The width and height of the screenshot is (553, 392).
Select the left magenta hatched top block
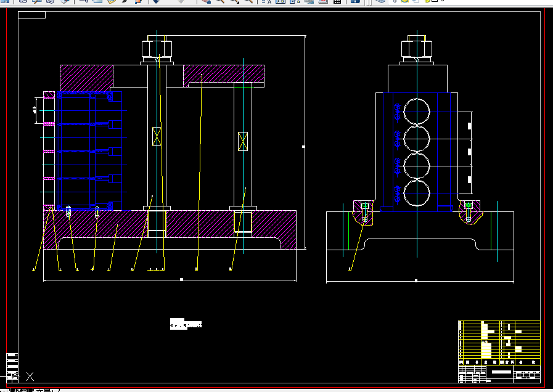[86, 78]
